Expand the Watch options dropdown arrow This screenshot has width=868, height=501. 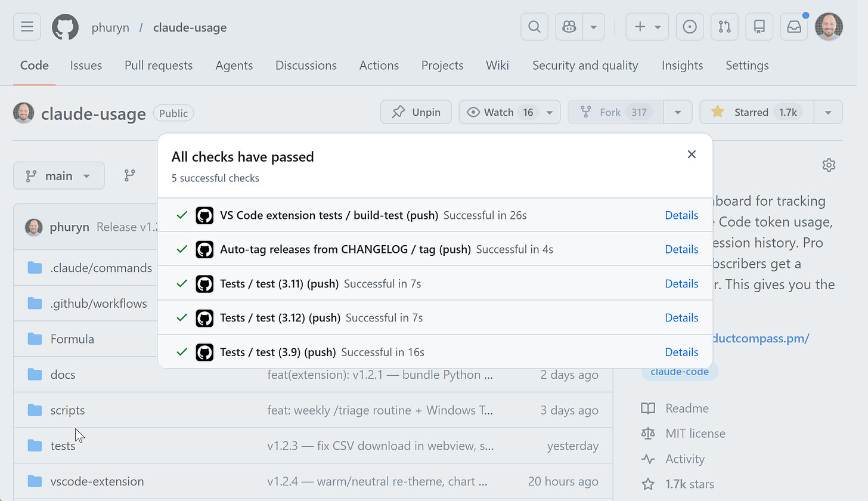point(550,112)
